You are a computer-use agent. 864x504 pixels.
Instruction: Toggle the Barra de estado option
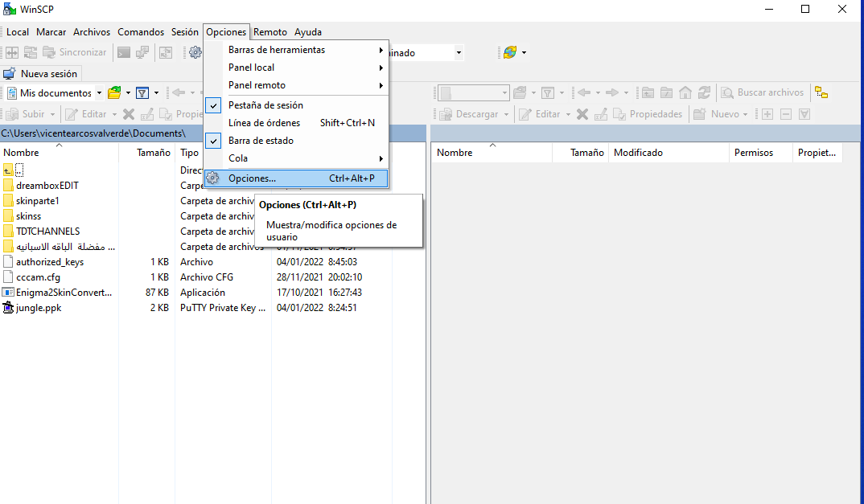[261, 141]
